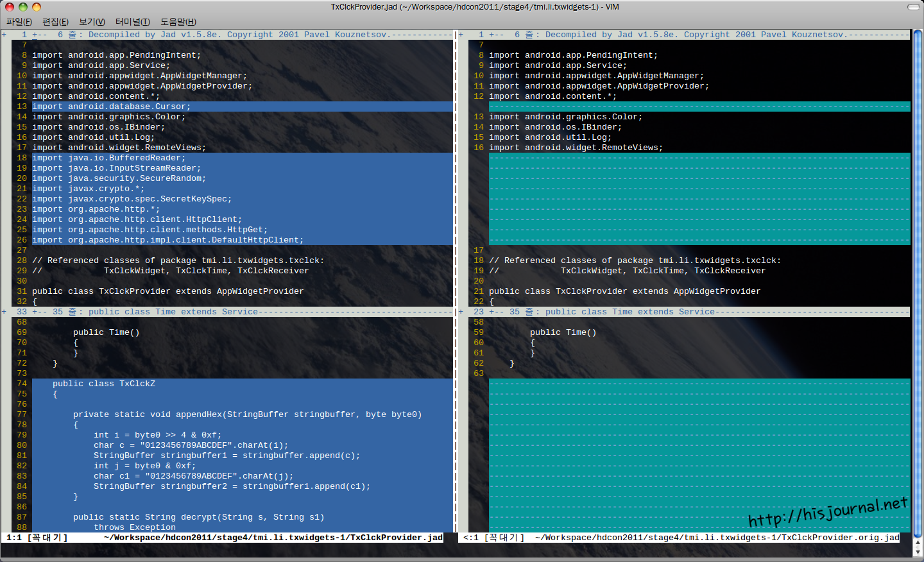
Task: Click 'import android.appwidget.AppWidgetManager;' in left pane
Action: coord(140,76)
